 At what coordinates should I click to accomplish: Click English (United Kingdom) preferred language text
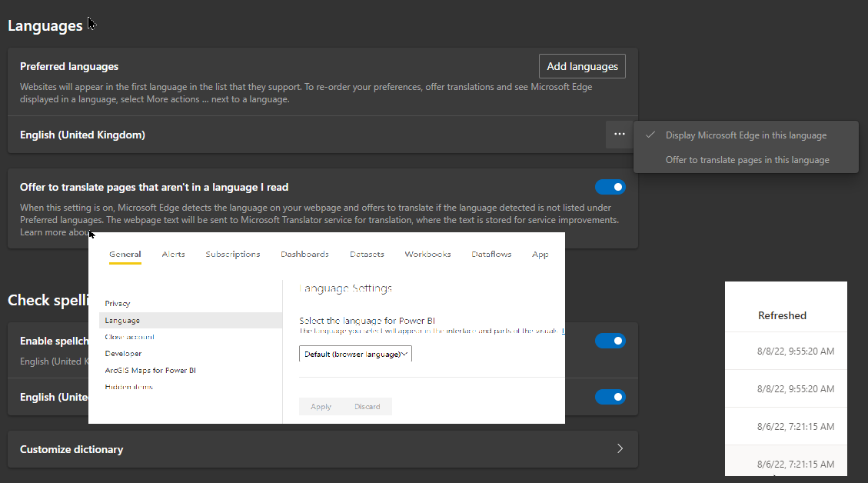click(82, 135)
